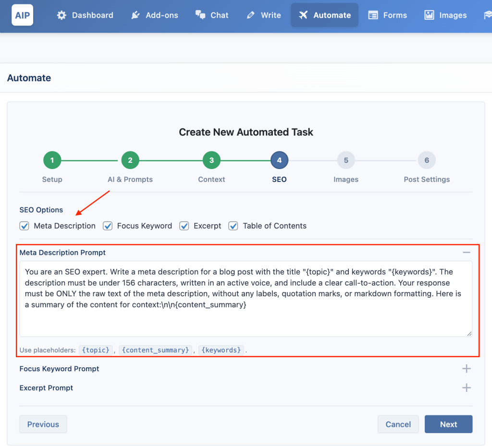Open the Automate tab
Image resolution: width=492 pixels, height=448 pixels.
pos(324,15)
